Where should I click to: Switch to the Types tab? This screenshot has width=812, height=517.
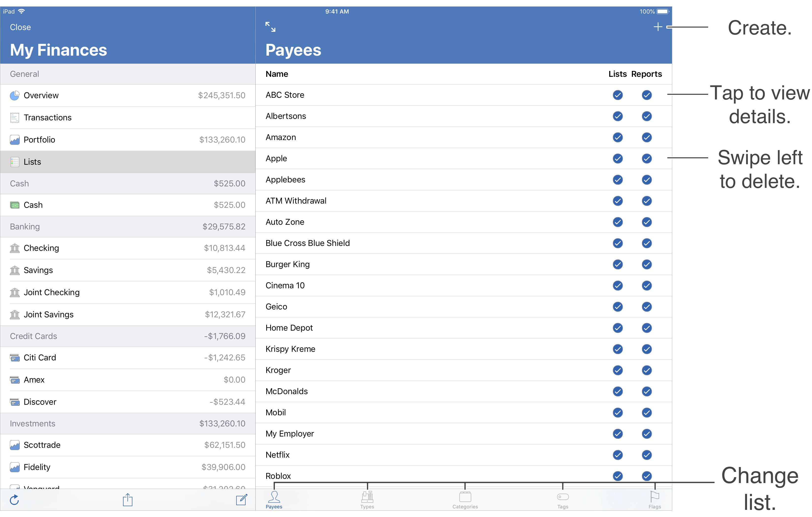click(367, 500)
